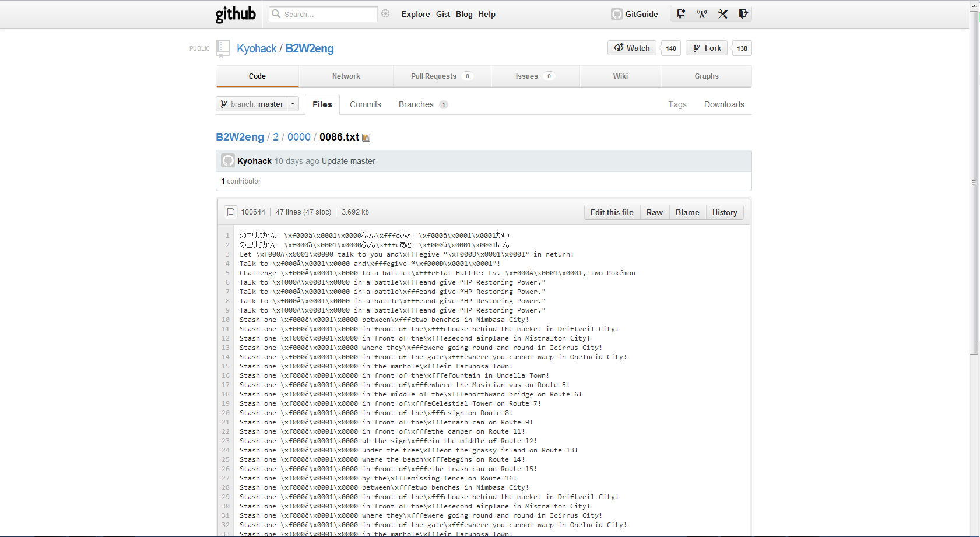This screenshot has height=537, width=980.
Task: Select line number 10 in the gutter
Action: tap(226, 320)
